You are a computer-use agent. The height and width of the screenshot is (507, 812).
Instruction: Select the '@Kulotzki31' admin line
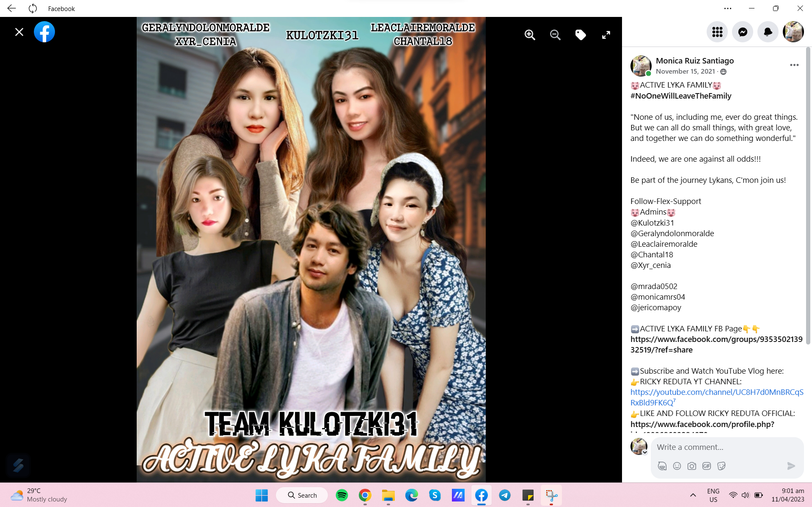tap(652, 223)
